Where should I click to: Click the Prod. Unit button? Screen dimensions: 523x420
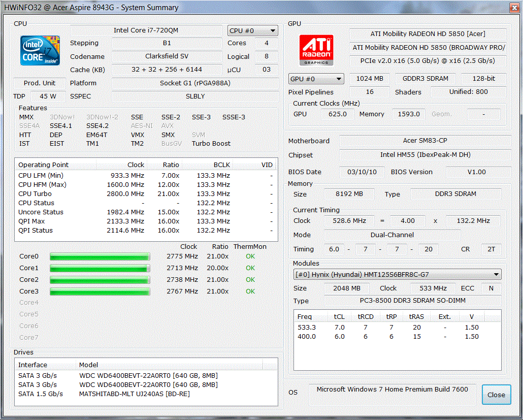point(40,83)
